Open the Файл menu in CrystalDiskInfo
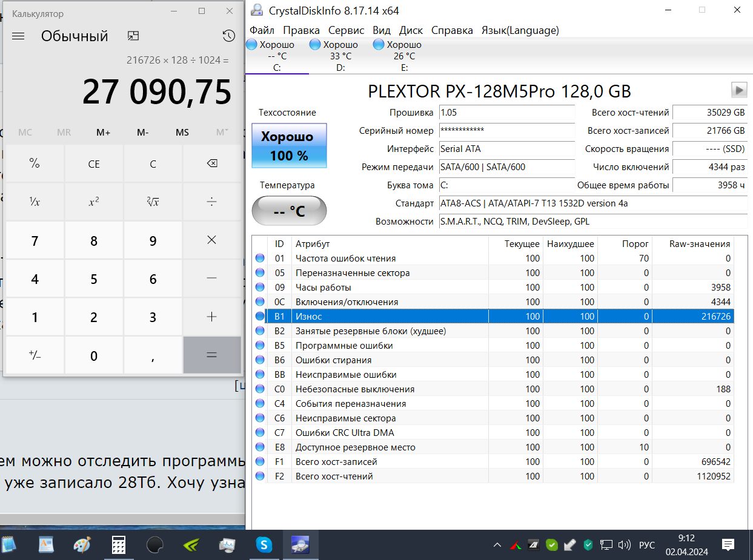 coord(262,30)
